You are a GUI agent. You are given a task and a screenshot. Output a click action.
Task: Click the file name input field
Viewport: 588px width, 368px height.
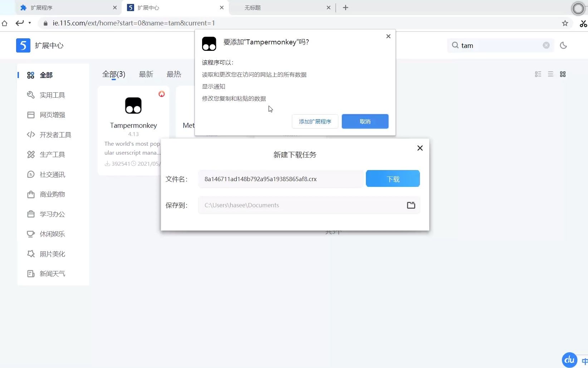281,179
